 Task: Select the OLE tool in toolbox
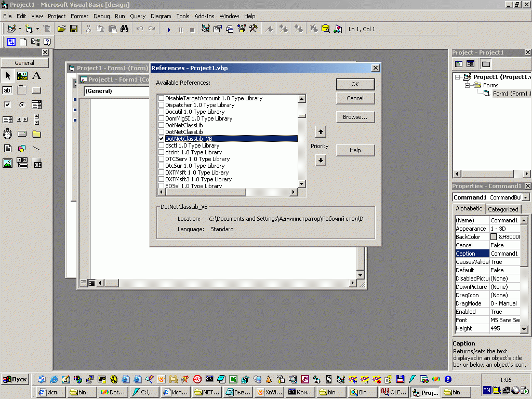pyautogui.click(x=37, y=163)
